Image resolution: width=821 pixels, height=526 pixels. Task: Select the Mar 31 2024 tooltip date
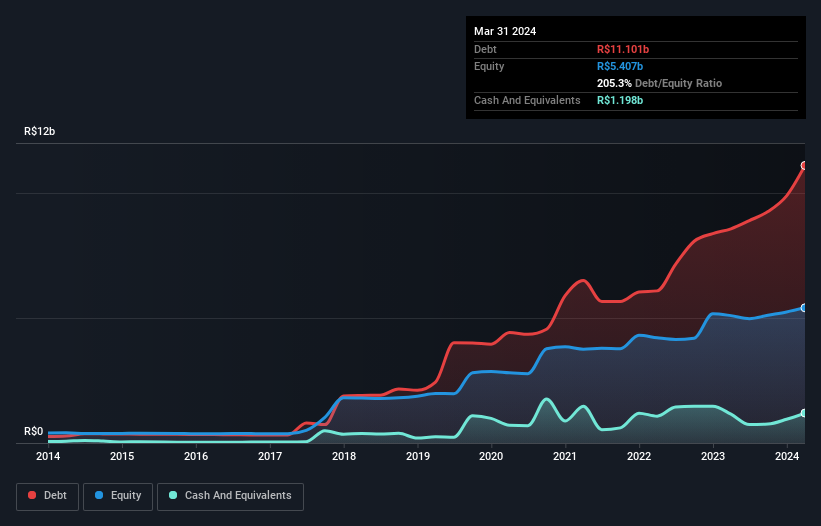click(505, 31)
